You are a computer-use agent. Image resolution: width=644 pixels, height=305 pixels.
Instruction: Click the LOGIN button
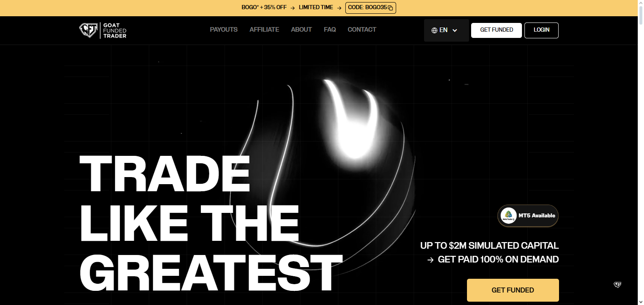541,30
